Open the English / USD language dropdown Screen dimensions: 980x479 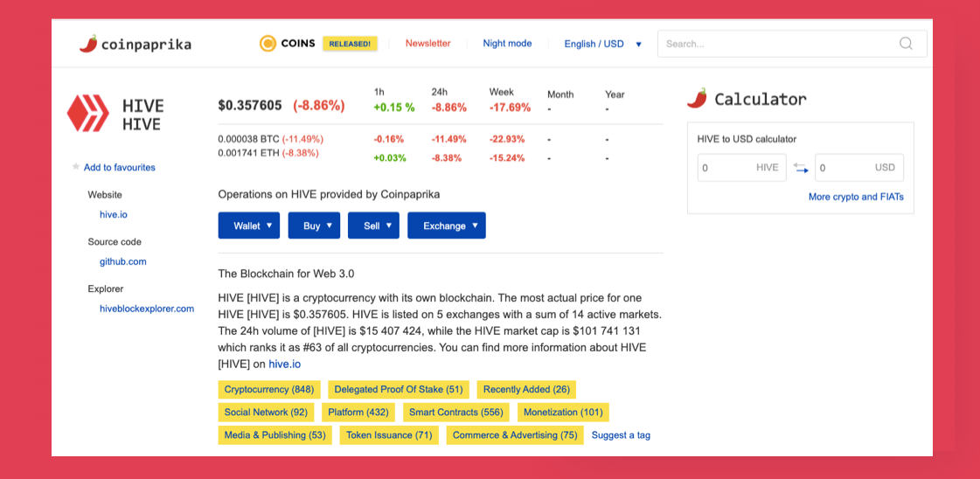point(602,45)
